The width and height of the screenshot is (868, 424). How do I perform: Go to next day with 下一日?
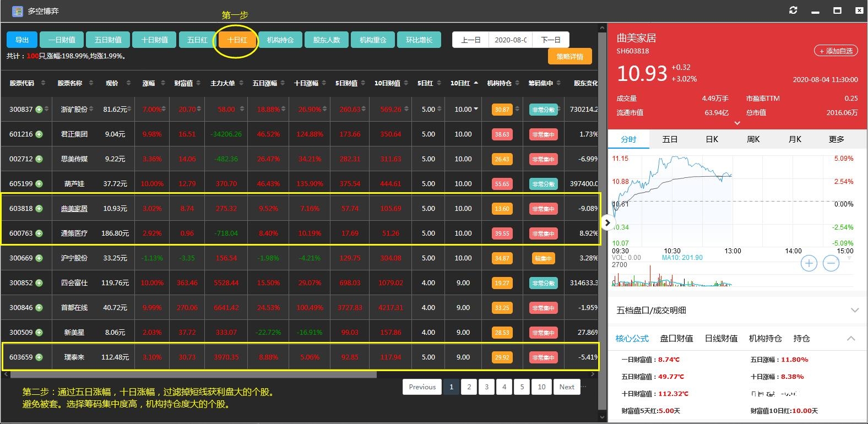(551, 40)
